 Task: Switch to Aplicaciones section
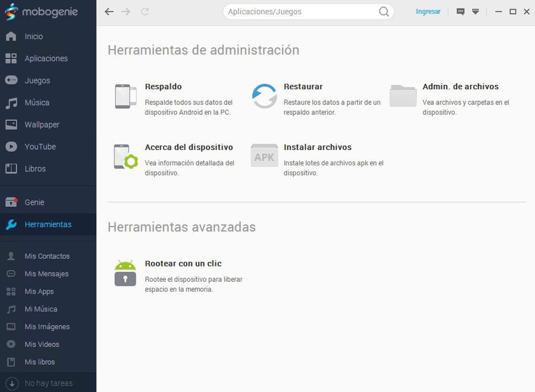click(x=46, y=59)
